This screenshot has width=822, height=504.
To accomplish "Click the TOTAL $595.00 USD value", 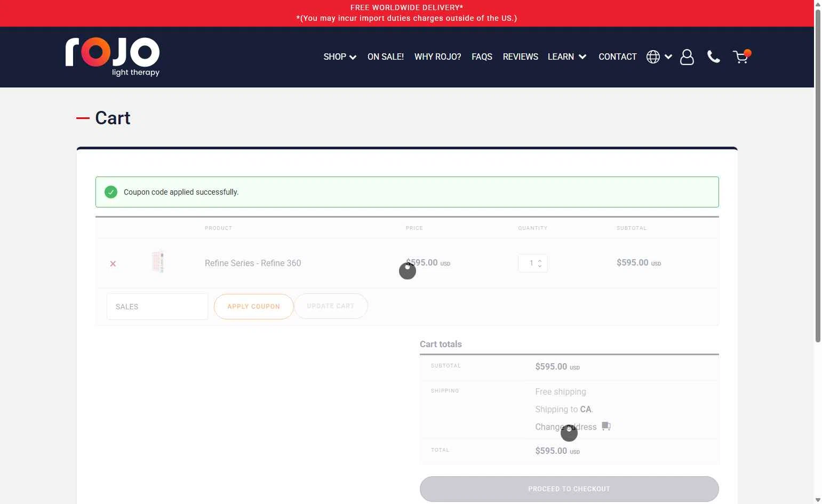I will [x=557, y=451].
